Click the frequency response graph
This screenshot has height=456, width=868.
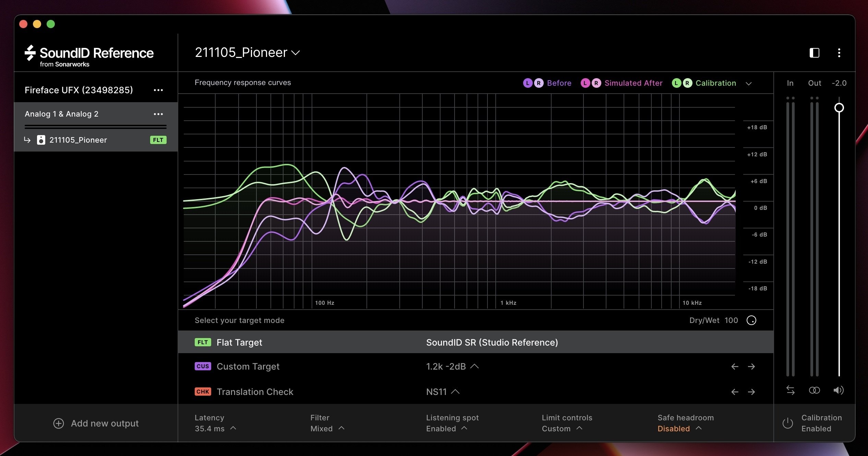click(x=459, y=202)
